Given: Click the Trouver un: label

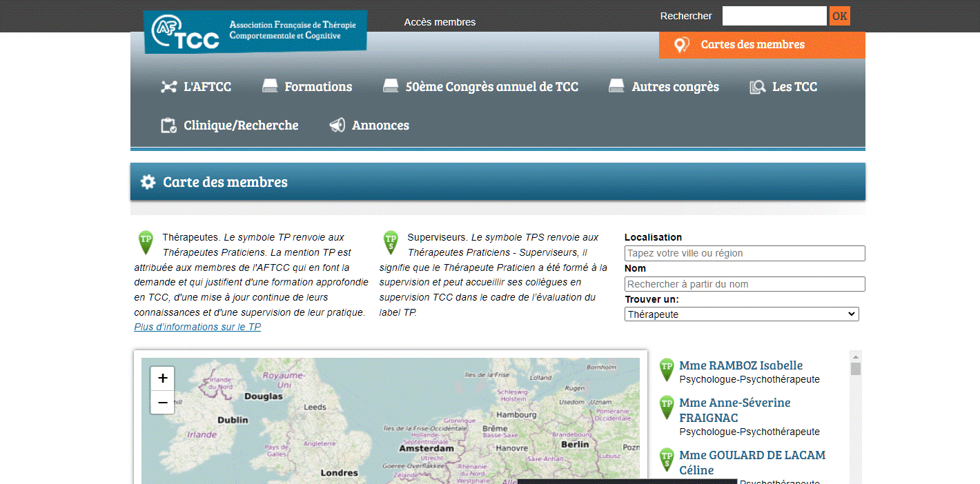Looking at the screenshot, I should pos(651,299).
